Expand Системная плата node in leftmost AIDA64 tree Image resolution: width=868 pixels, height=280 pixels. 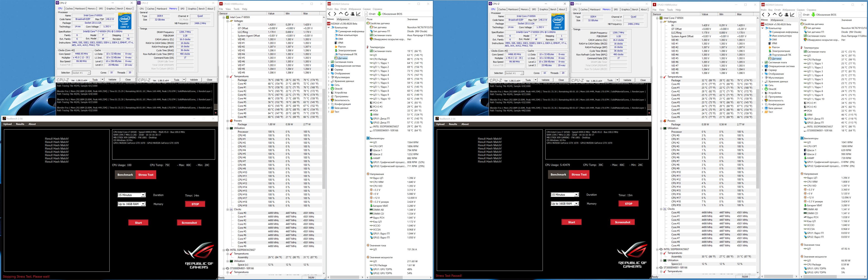click(329, 62)
